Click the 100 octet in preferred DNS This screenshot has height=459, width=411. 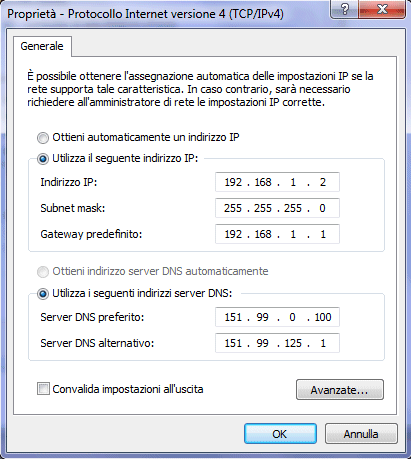coord(323,317)
